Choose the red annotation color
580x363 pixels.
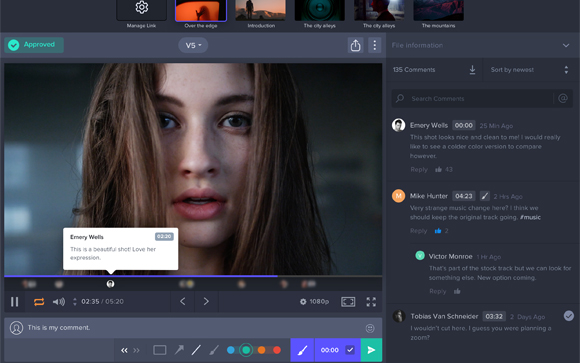[x=277, y=350]
